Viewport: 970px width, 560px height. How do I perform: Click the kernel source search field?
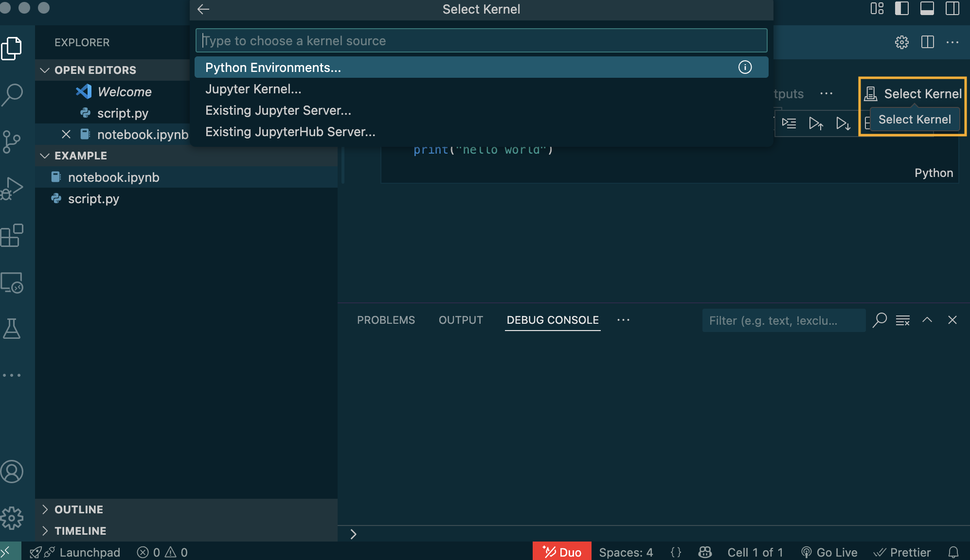point(481,41)
